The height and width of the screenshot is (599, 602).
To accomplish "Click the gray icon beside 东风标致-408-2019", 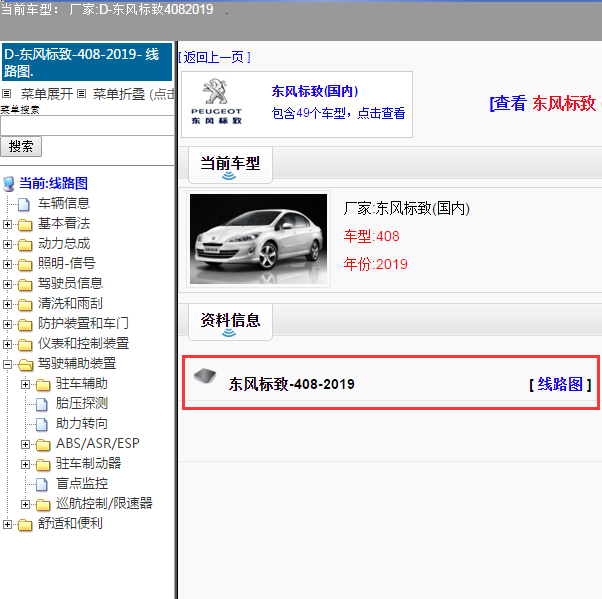I will (x=205, y=376).
